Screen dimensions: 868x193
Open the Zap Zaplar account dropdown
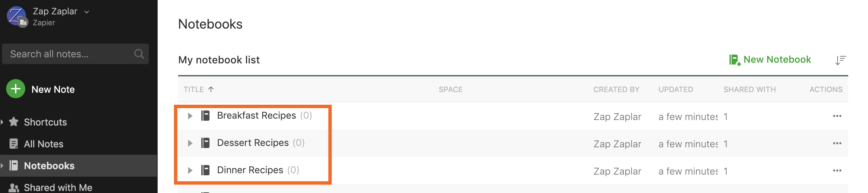(x=87, y=12)
